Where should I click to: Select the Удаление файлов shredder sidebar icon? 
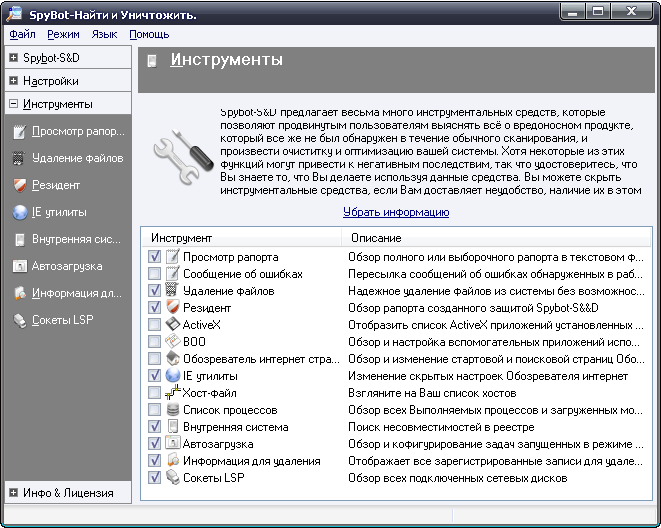(18, 158)
